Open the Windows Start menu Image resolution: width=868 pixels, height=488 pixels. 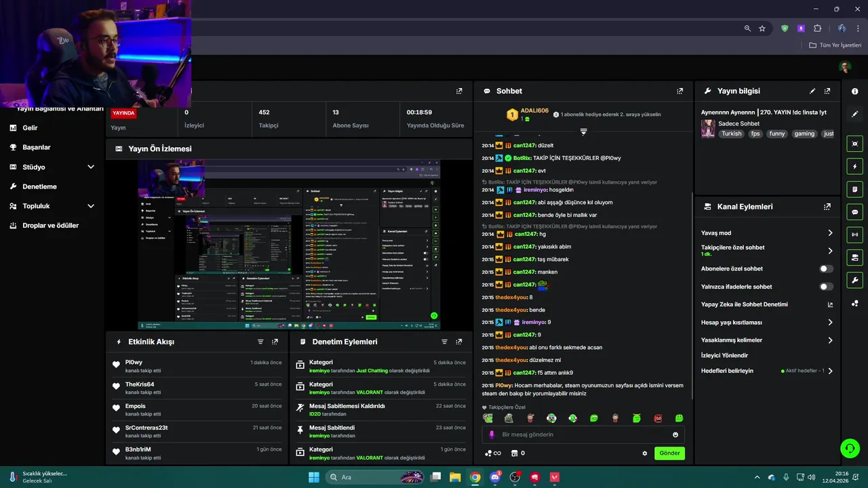314,477
